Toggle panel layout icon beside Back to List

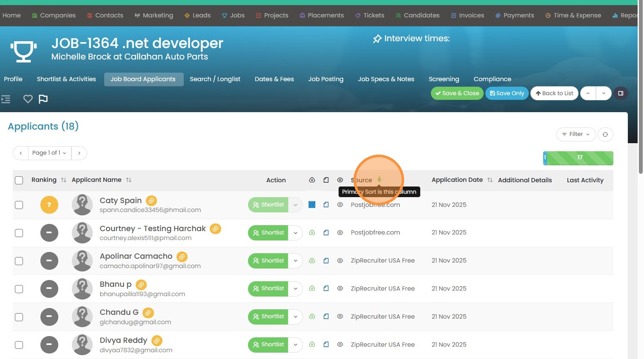pyautogui.click(x=620, y=93)
